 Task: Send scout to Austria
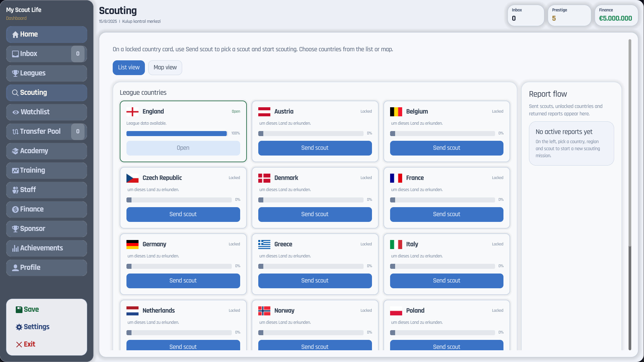pyautogui.click(x=315, y=148)
